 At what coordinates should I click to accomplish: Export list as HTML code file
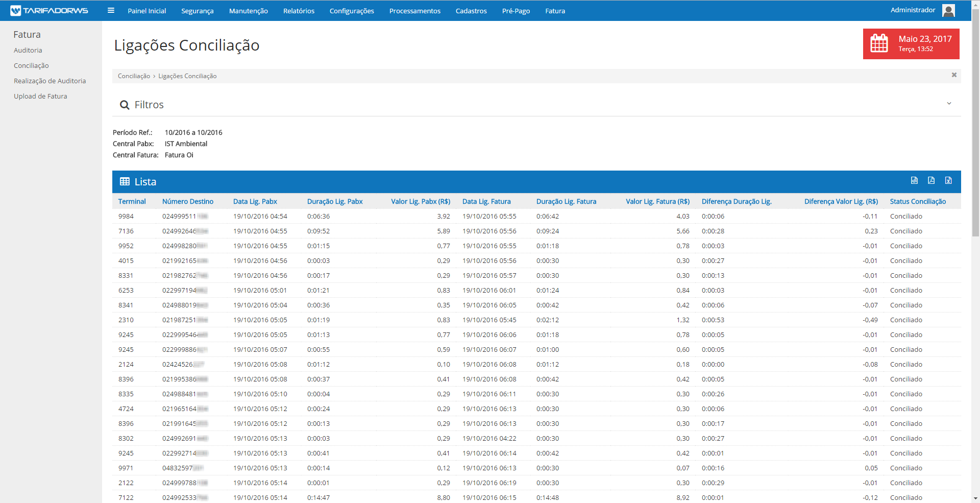(914, 180)
